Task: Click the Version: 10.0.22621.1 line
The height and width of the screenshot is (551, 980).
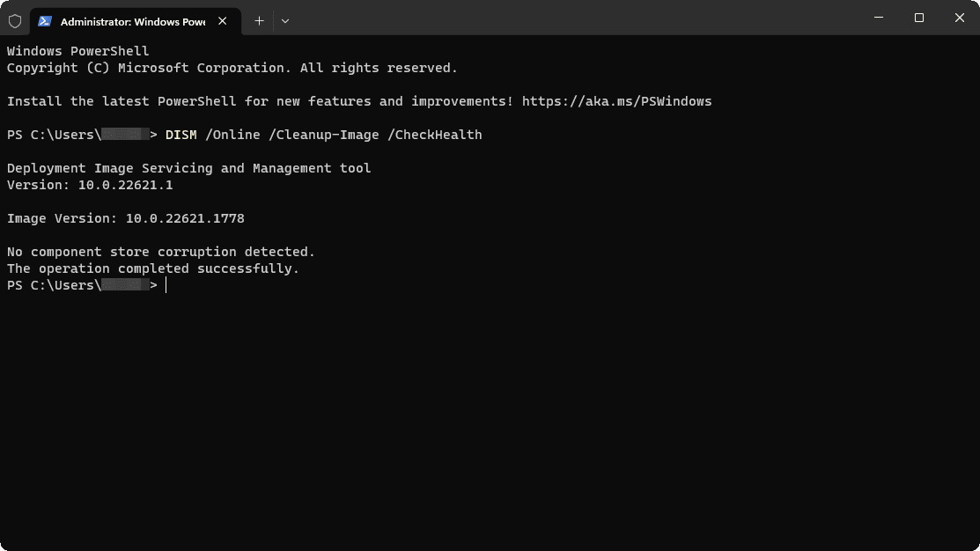Action: [x=89, y=184]
